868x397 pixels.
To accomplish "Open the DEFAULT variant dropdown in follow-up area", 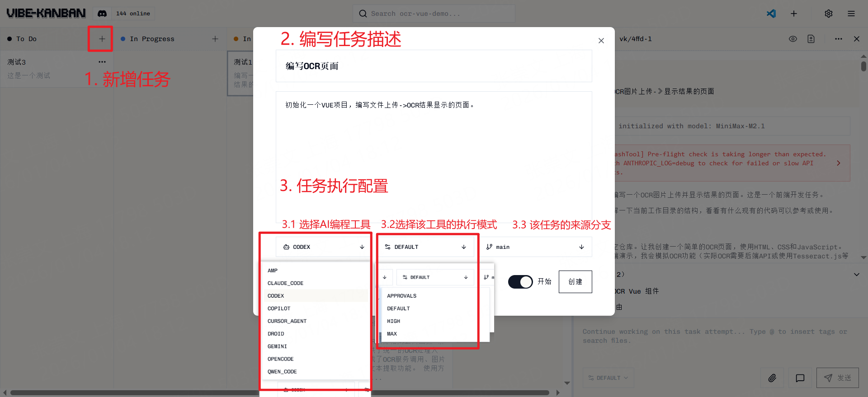I will coord(609,378).
